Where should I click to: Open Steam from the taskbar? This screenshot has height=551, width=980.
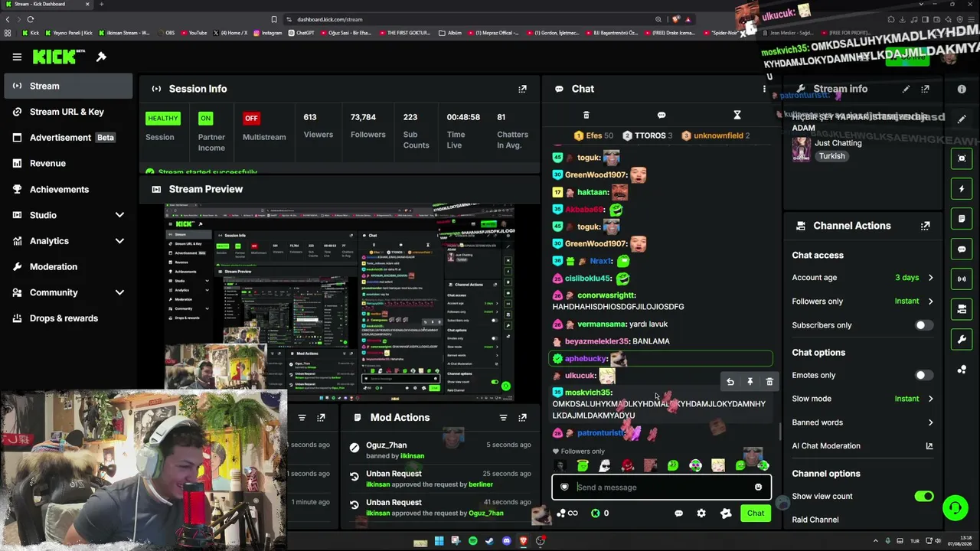pyautogui.click(x=489, y=541)
